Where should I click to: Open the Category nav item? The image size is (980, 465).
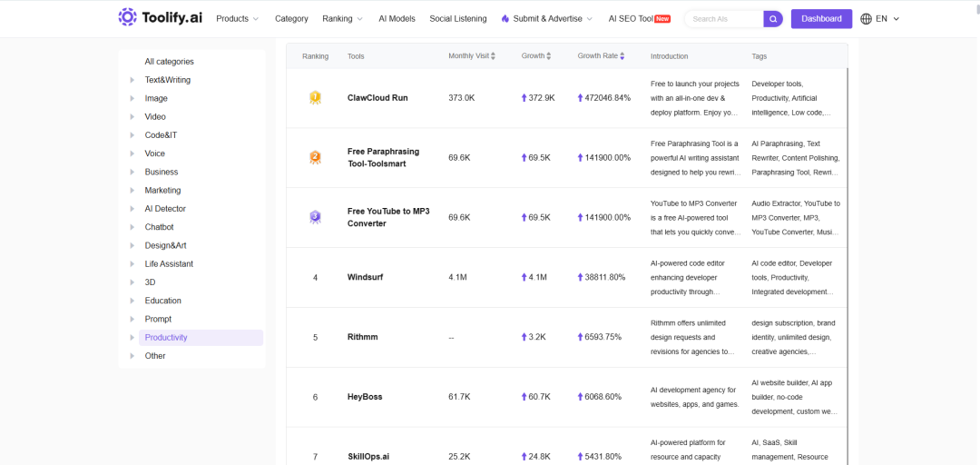pyautogui.click(x=291, y=19)
